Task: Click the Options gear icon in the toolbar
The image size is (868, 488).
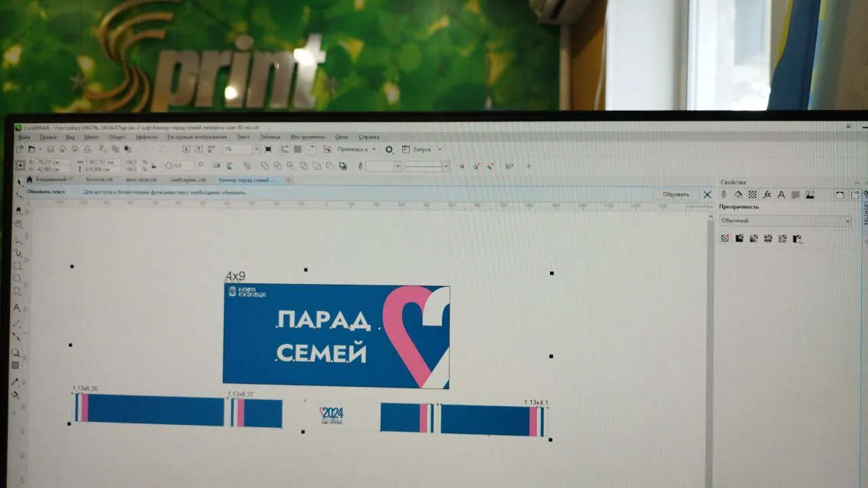Action: click(389, 149)
